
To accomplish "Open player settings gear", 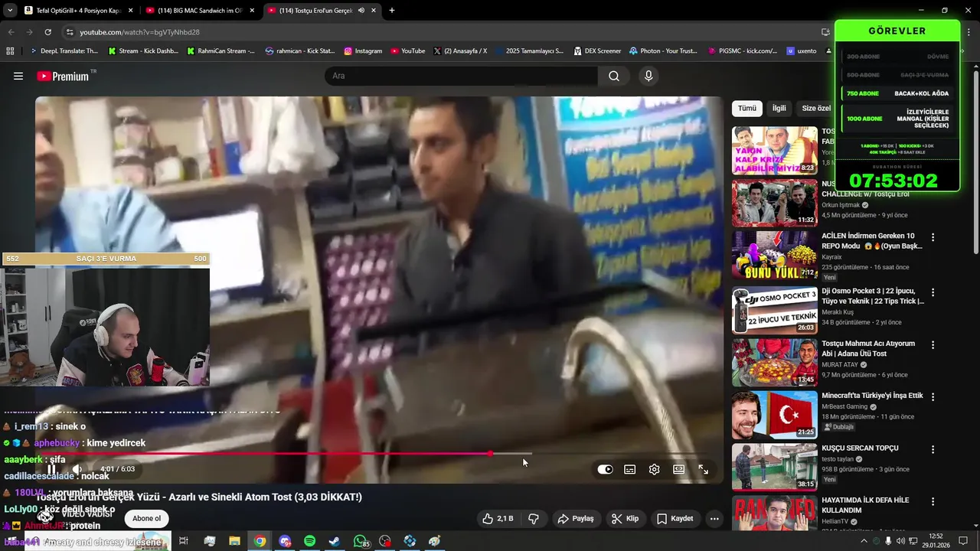I will pyautogui.click(x=654, y=469).
